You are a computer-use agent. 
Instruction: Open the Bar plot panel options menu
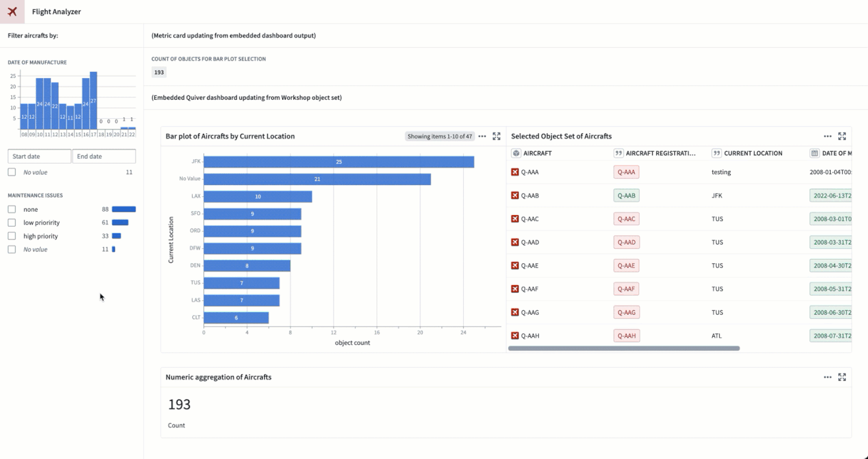(x=482, y=136)
